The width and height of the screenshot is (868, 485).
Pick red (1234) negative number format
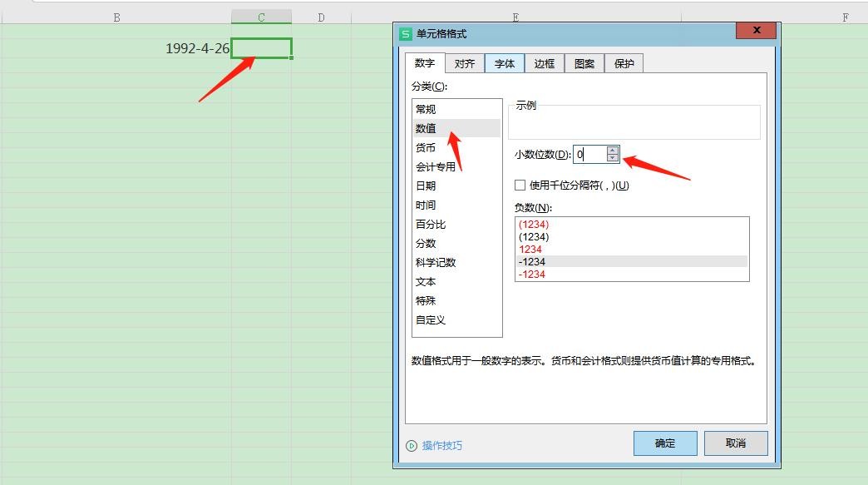click(x=533, y=225)
